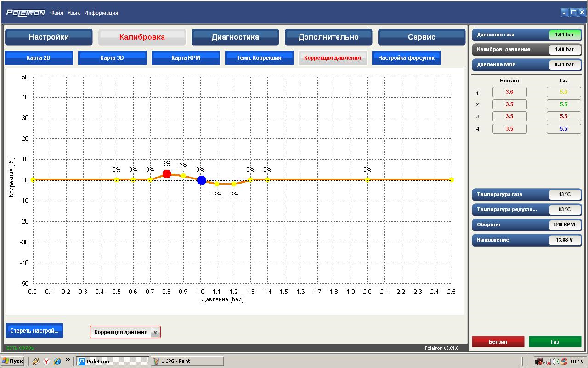This screenshot has height=368, width=588.
Task: Click the Давление MAP 0.31 bar value
Action: pyautogui.click(x=565, y=64)
